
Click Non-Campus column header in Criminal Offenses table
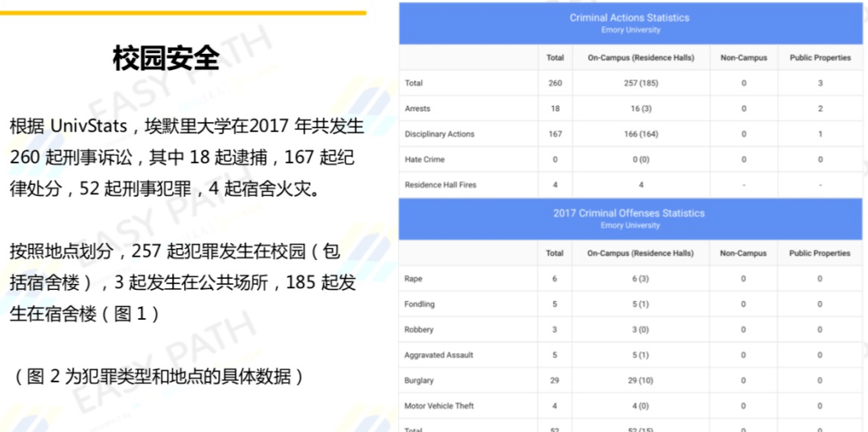click(743, 253)
